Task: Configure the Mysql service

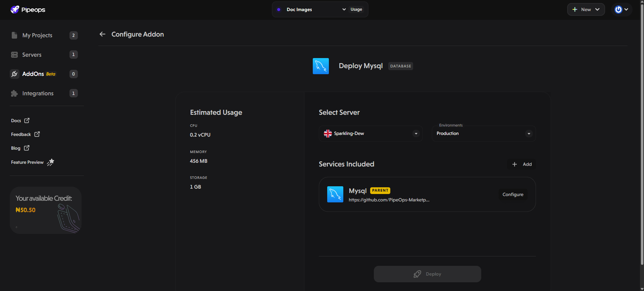Action: 513,194
